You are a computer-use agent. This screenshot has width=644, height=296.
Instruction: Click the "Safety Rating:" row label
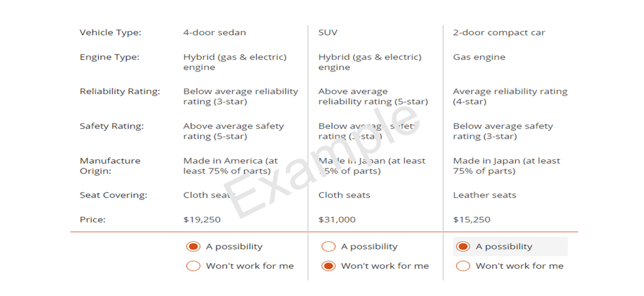[x=111, y=126]
